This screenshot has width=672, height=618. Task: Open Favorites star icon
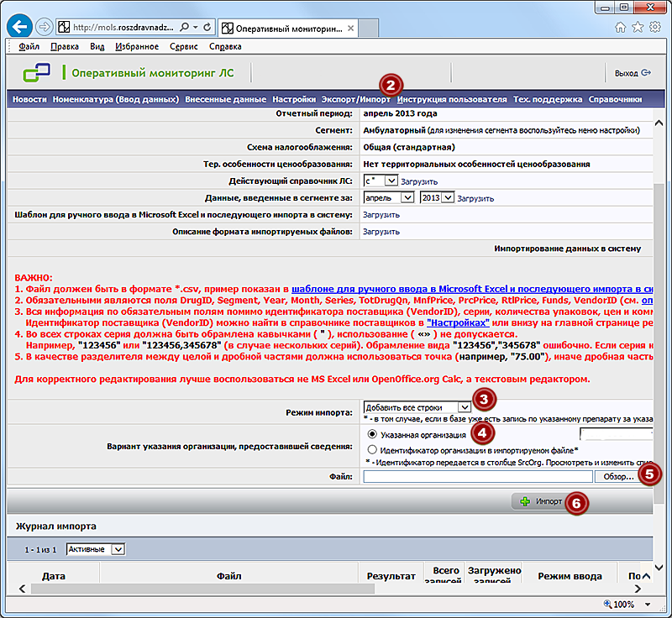click(x=638, y=28)
